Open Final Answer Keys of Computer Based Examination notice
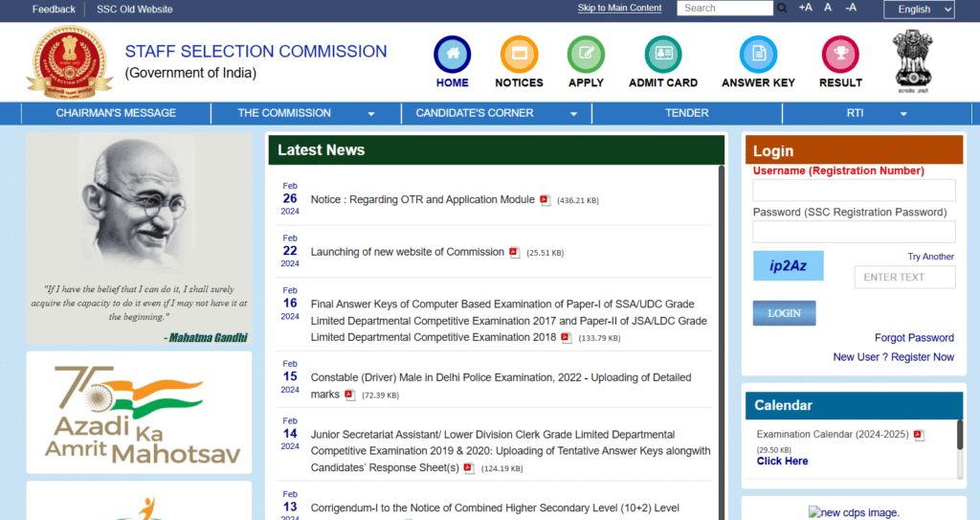Image resolution: width=980 pixels, height=520 pixels. coord(509,321)
